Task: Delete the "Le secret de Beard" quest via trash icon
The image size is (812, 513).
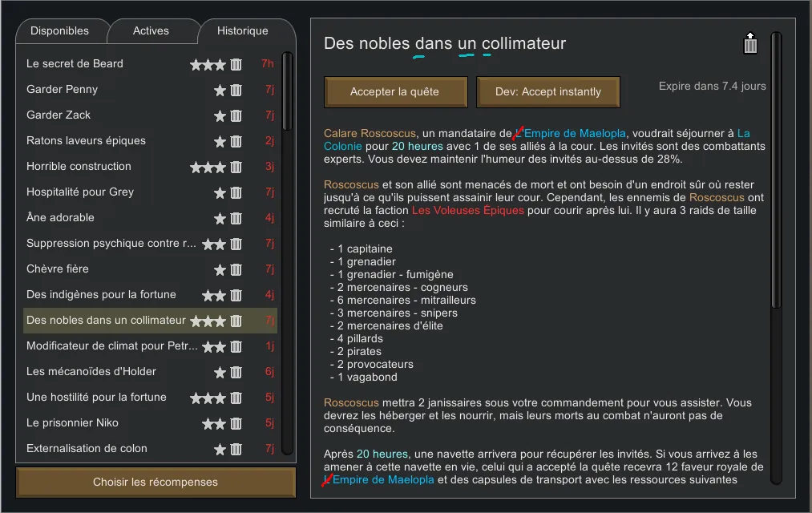Action: pyautogui.click(x=236, y=64)
